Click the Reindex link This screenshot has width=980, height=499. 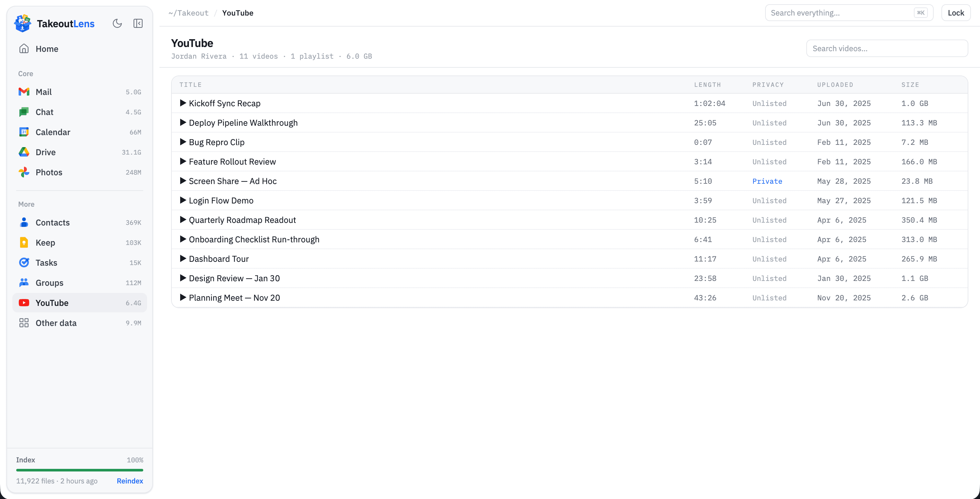point(130,481)
